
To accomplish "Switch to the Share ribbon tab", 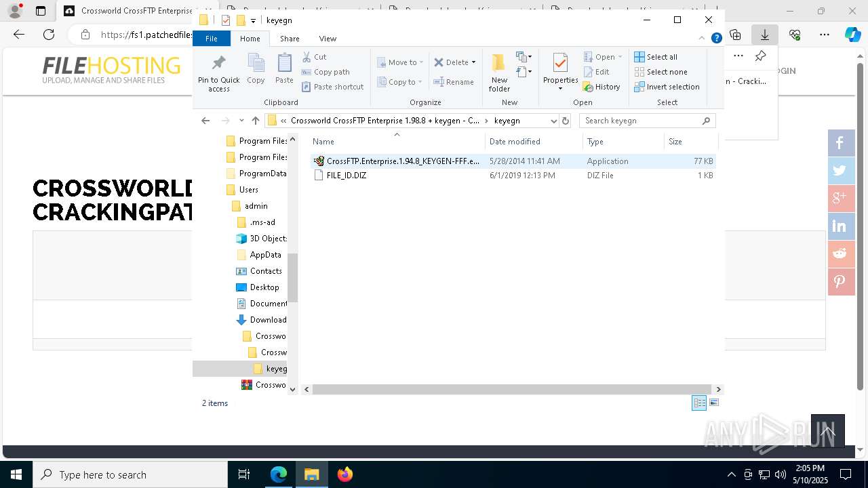I will point(290,39).
